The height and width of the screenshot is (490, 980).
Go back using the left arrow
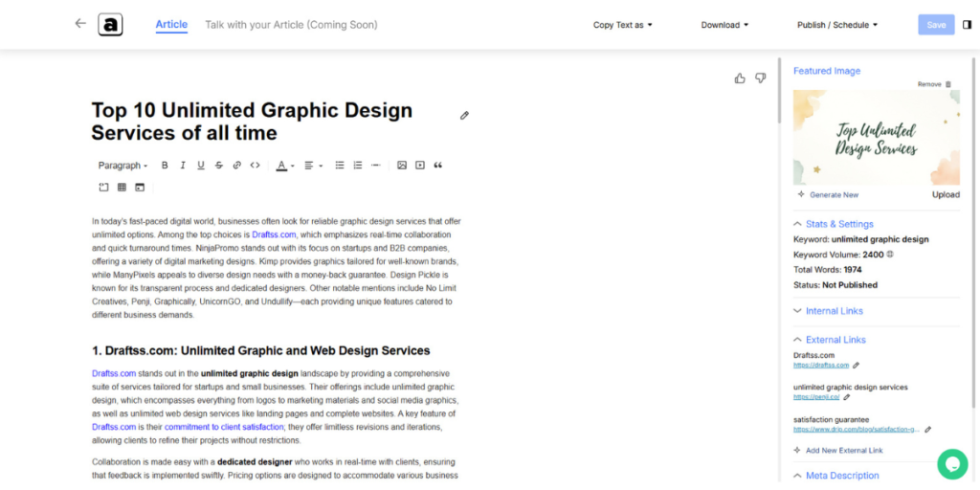point(80,24)
